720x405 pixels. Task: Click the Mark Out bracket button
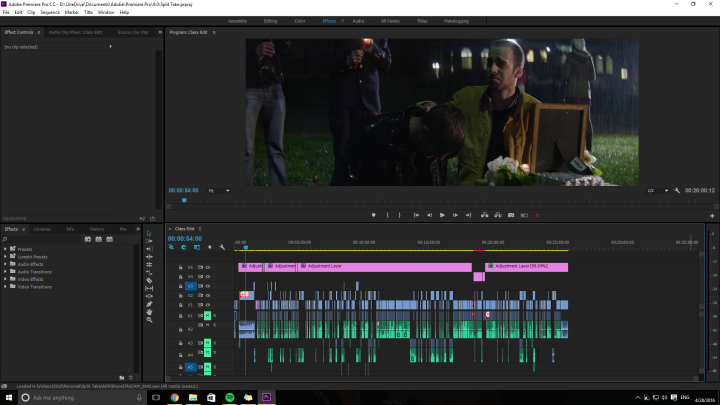[x=399, y=215]
